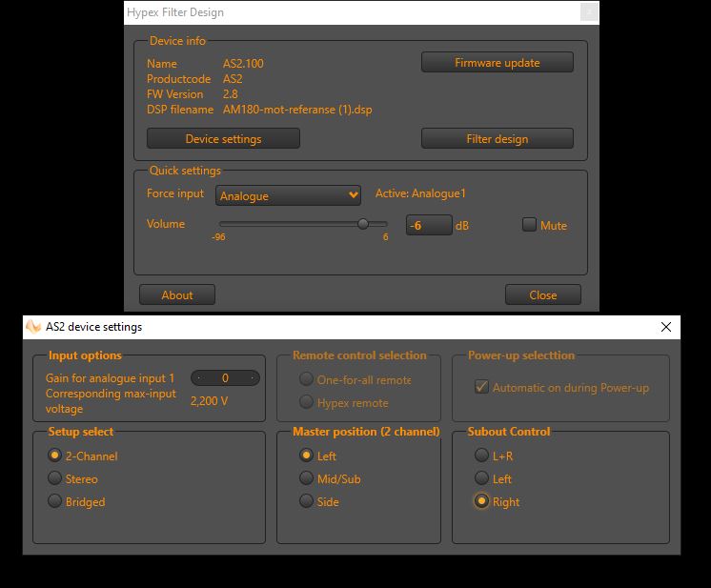Image resolution: width=711 pixels, height=588 pixels.
Task: Decrease gain using left arrow of gain stepper
Action: tap(198, 377)
